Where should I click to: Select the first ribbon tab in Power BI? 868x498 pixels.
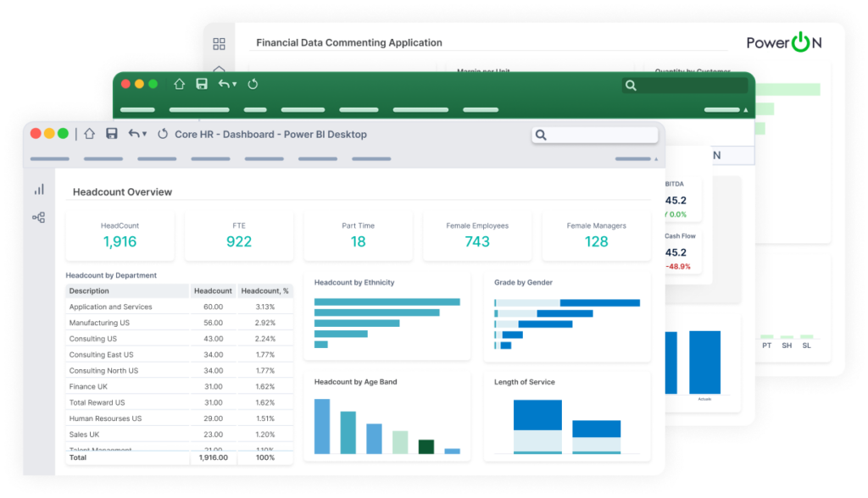coord(49,158)
